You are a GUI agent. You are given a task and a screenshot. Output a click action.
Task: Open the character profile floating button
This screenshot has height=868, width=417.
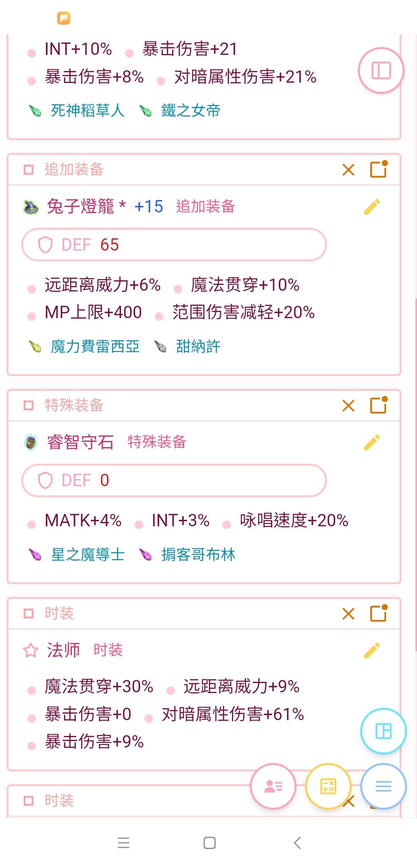tap(273, 786)
